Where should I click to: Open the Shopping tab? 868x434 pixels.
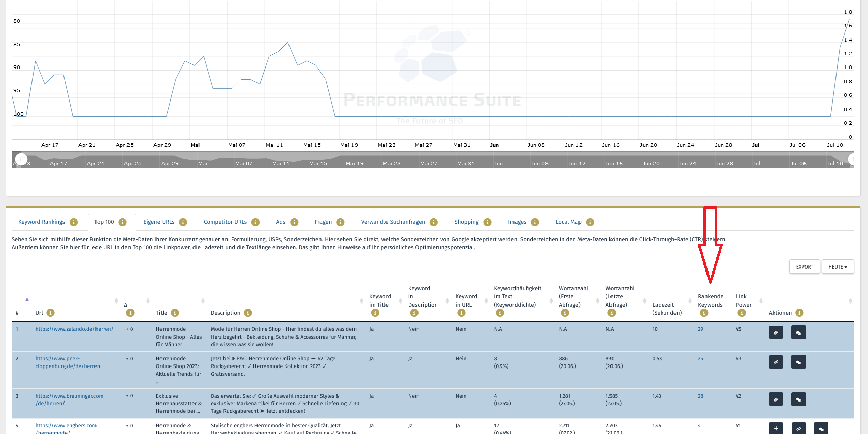466,222
